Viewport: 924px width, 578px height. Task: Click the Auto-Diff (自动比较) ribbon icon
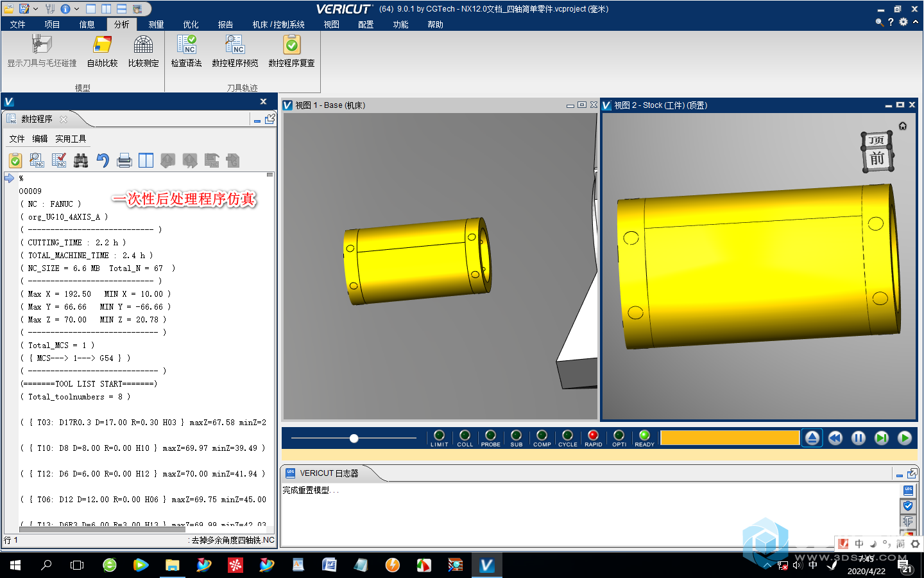click(103, 45)
